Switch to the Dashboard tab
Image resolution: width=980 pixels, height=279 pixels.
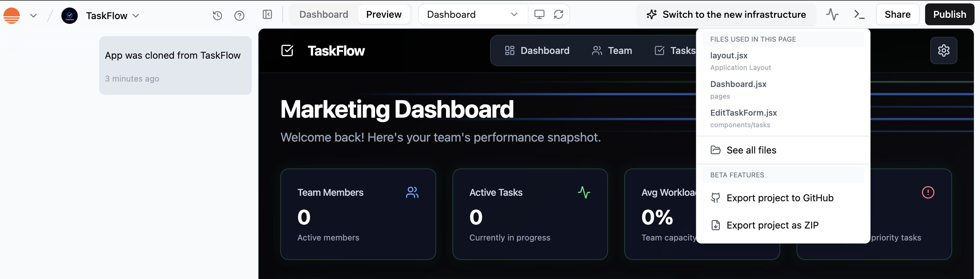pyautogui.click(x=323, y=14)
